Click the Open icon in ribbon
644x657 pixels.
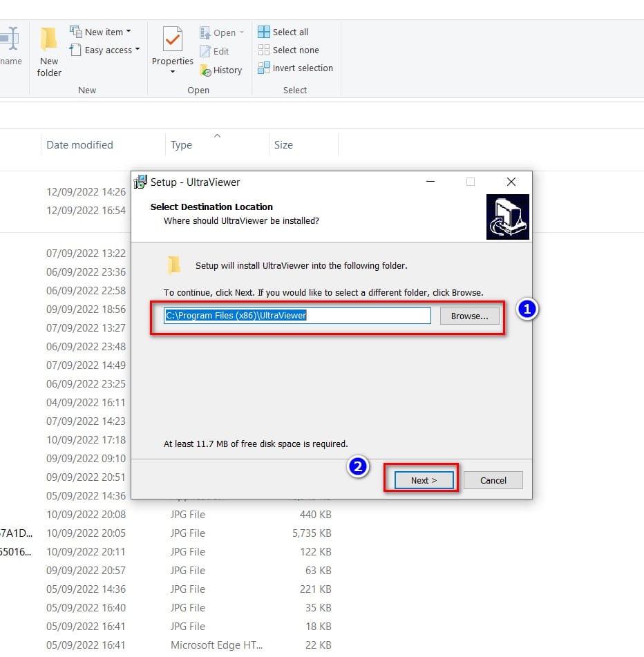click(x=205, y=32)
